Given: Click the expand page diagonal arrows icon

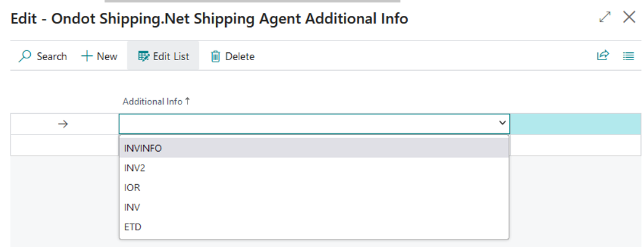Looking at the screenshot, I should [x=605, y=17].
